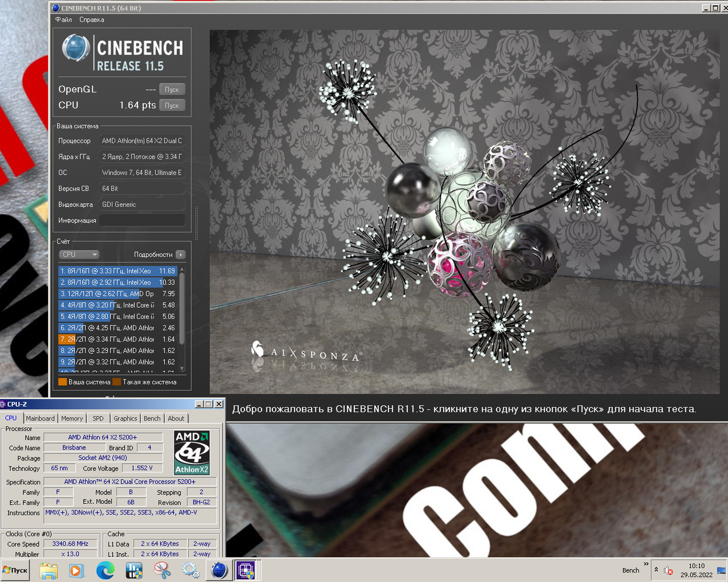
Task: Open the Справка menu
Action: [92, 19]
